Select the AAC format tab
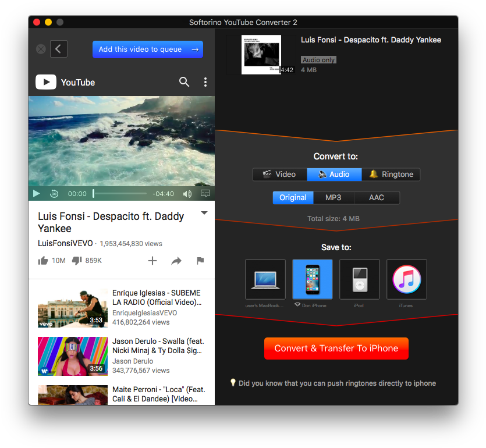The height and width of the screenshot is (448, 486). click(377, 197)
